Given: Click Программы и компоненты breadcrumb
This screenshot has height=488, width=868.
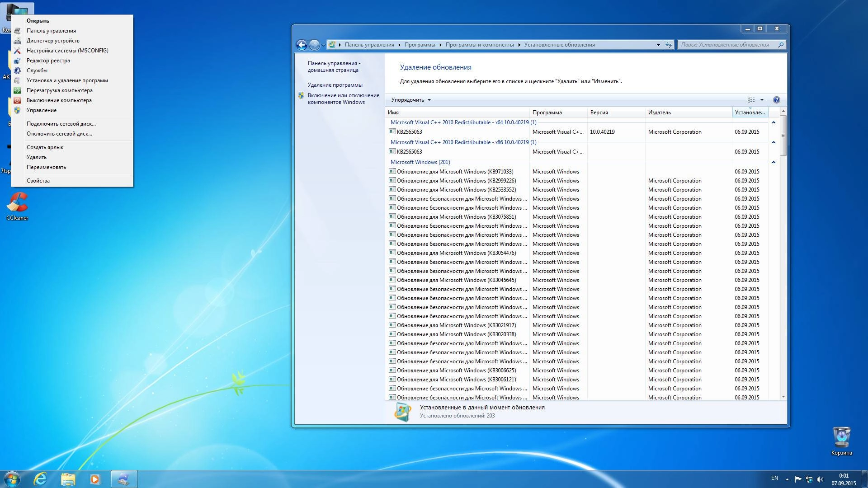Looking at the screenshot, I should coord(480,45).
